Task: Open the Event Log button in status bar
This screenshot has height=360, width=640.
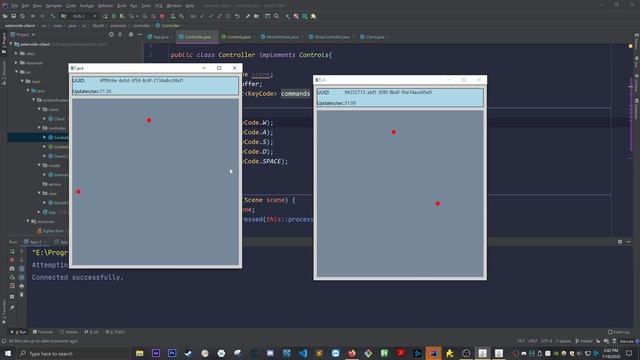Action: [x=619, y=332]
